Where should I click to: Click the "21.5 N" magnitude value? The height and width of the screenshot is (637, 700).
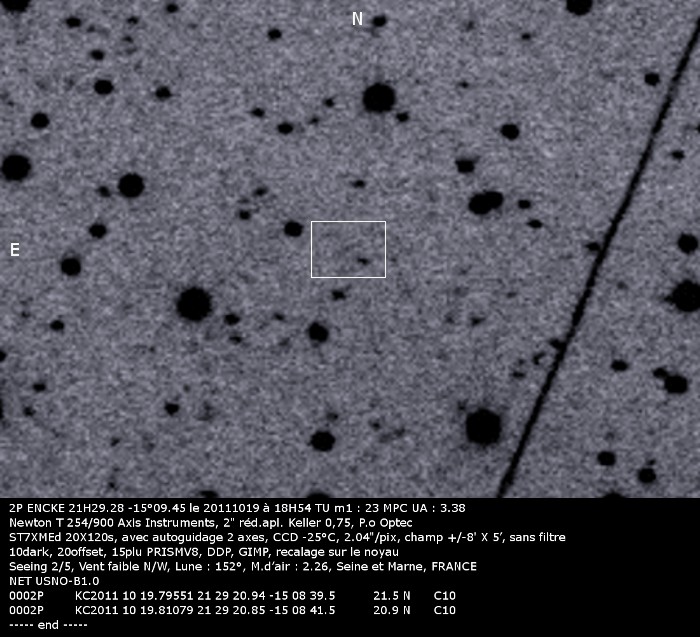click(392, 595)
